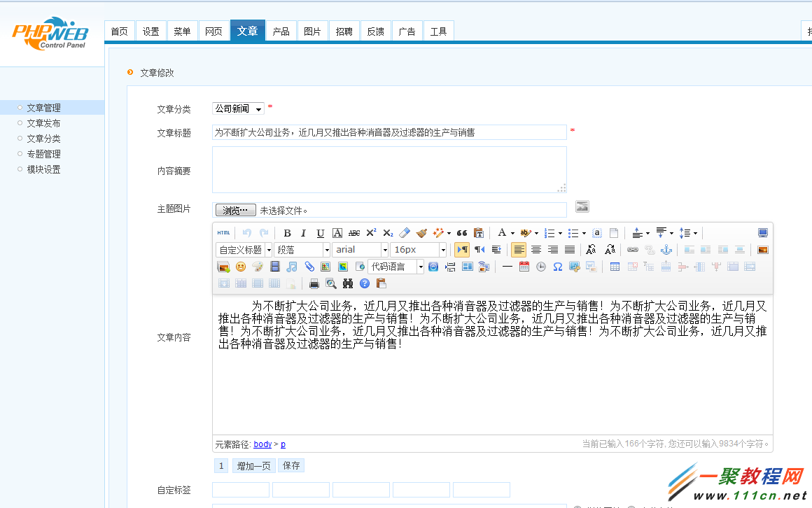Apply the character border (boxed A) format
Image resolution: width=812 pixels, height=508 pixels.
(x=337, y=233)
